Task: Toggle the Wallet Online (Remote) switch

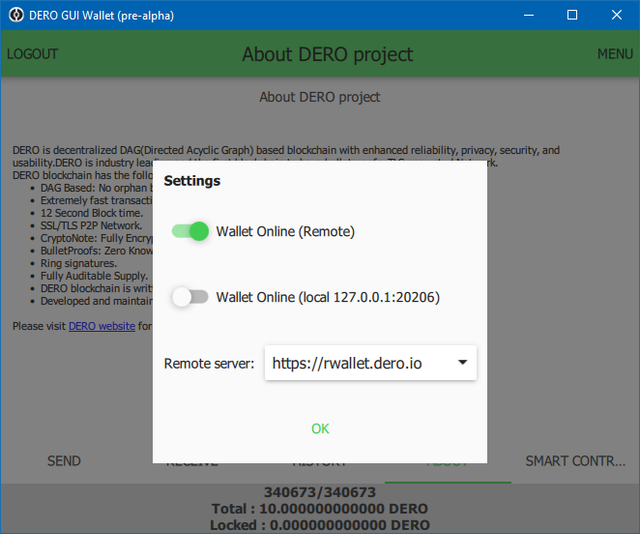Action: [190, 231]
